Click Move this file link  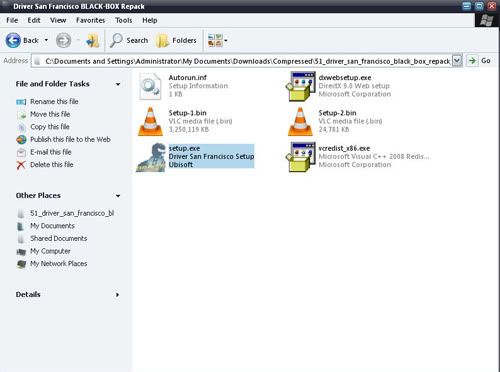pyautogui.click(x=50, y=114)
